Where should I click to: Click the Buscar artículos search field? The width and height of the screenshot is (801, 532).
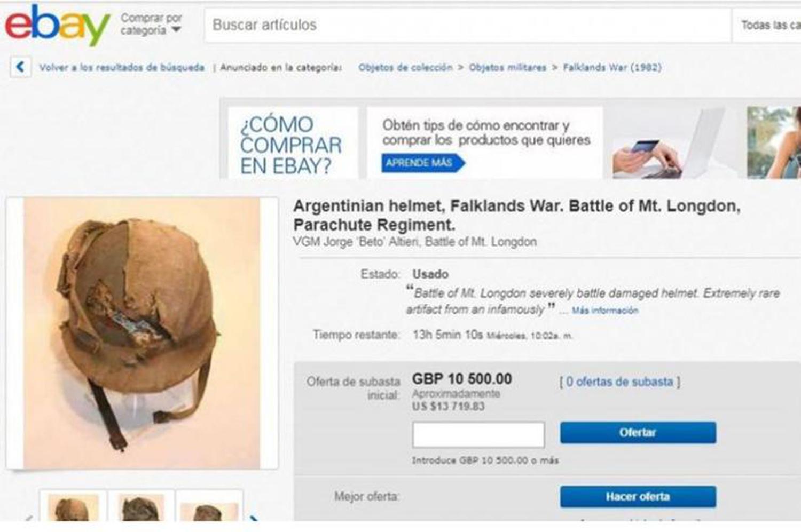[x=467, y=25]
